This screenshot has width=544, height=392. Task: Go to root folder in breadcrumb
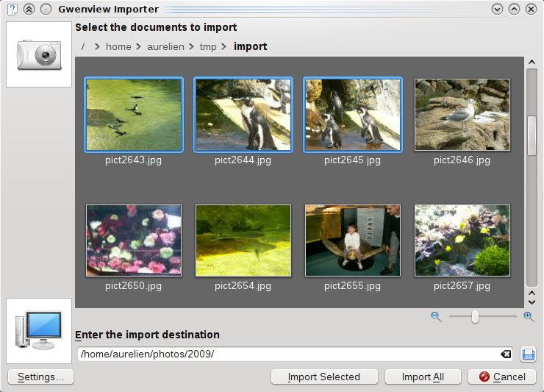[83, 46]
